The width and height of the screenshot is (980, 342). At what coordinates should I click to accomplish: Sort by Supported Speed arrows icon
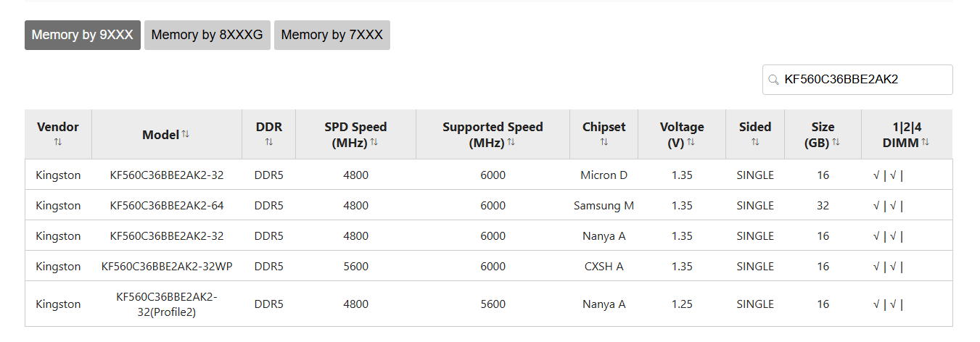(511, 142)
